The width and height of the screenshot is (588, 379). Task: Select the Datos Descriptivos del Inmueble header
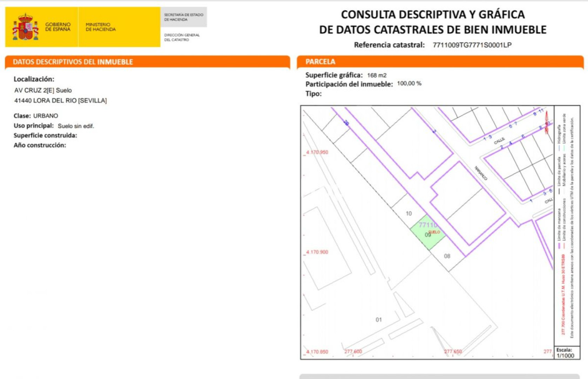pyautogui.click(x=73, y=62)
